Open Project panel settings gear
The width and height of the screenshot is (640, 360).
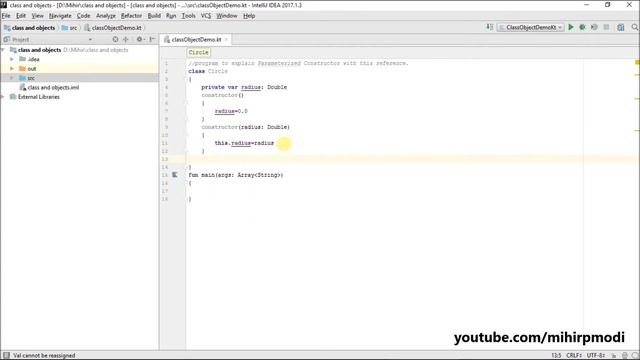[140, 40]
